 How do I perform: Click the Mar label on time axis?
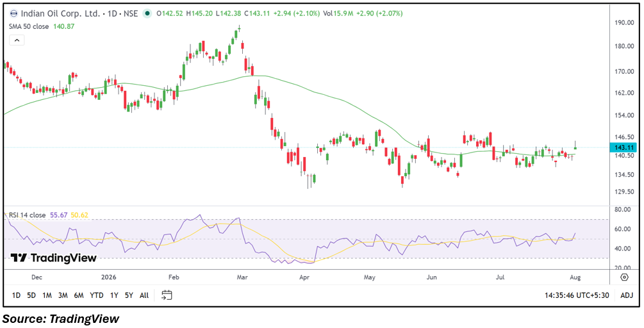click(242, 277)
